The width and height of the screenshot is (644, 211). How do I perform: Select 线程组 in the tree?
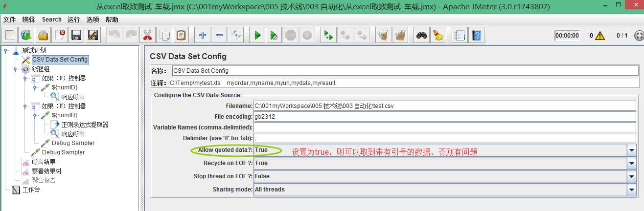41,69
